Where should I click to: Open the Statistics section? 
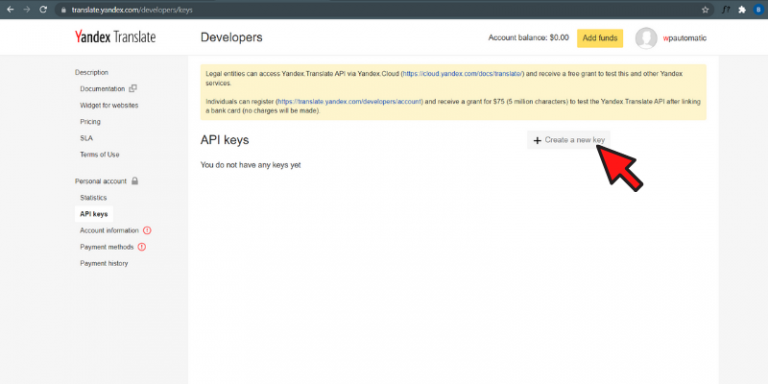pyautogui.click(x=93, y=198)
